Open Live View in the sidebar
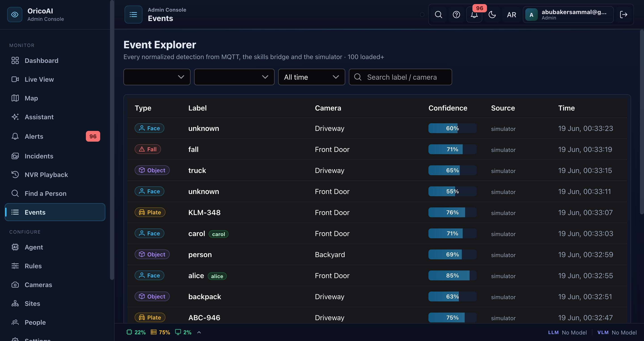This screenshot has height=341, width=644. (x=55, y=79)
